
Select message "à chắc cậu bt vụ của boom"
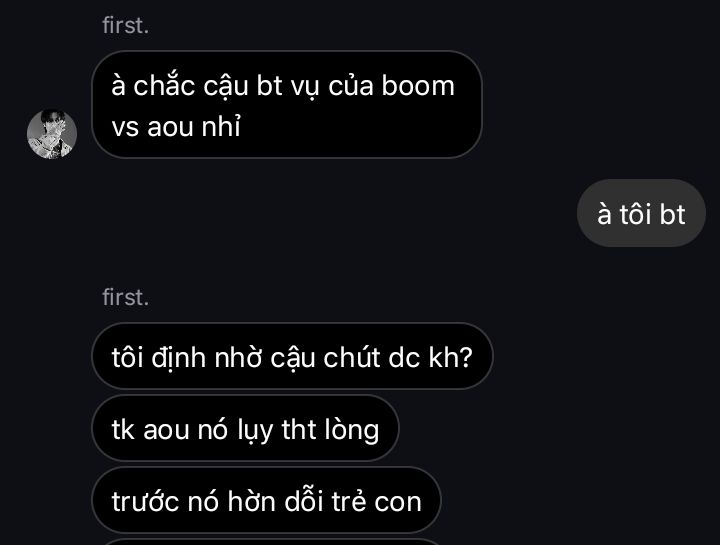[x=287, y=105]
